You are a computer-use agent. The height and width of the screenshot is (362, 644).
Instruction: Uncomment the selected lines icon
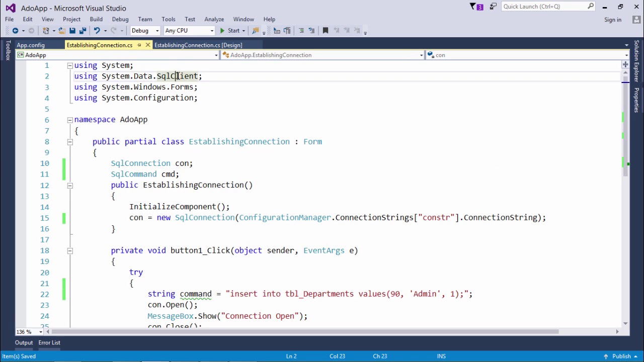point(311,31)
